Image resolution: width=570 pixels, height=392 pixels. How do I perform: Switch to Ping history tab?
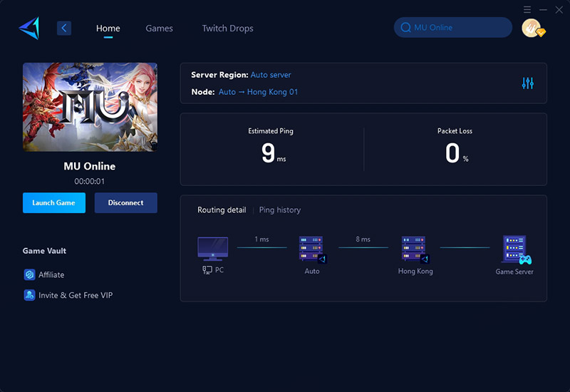280,210
